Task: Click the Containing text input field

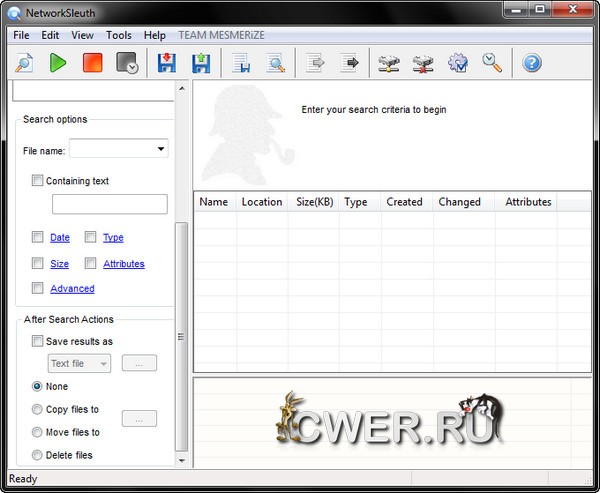Action: (109, 204)
